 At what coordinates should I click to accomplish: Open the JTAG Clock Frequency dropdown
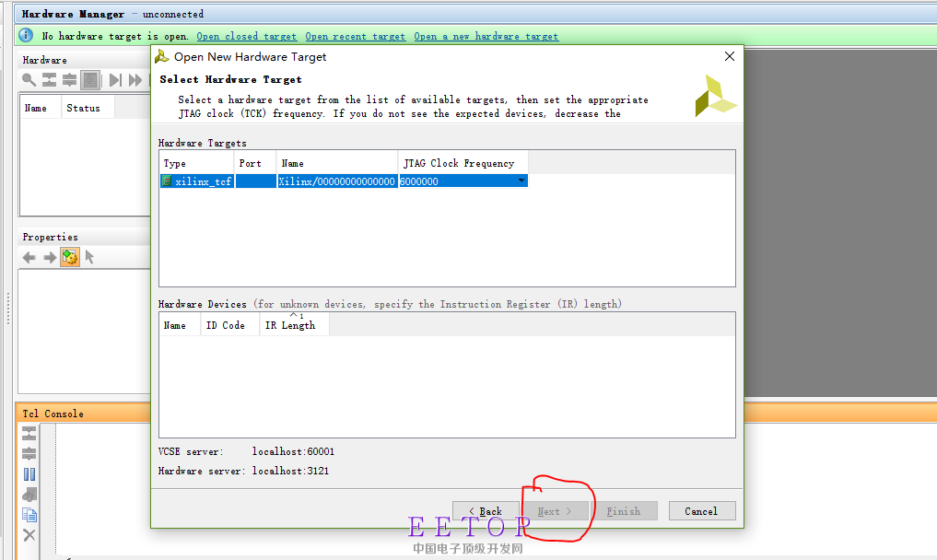[x=521, y=181]
